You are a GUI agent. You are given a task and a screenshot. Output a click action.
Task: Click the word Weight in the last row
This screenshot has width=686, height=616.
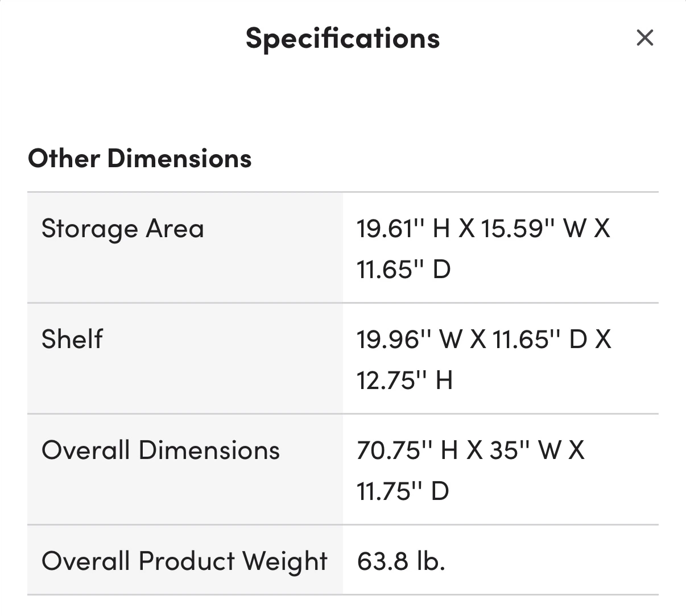tap(286, 561)
